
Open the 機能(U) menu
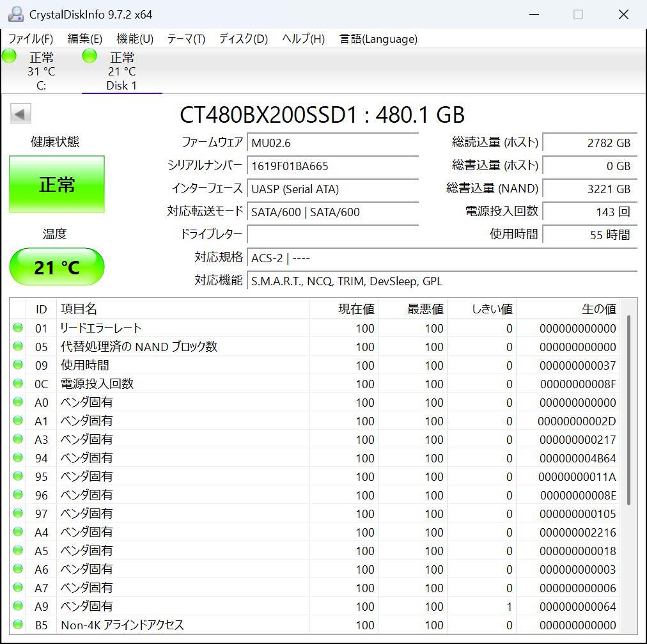point(134,39)
